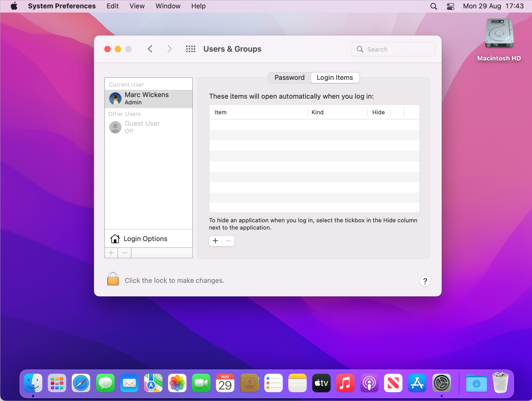Viewport: 532px width, 401px height.
Task: Click System Preferences Dock icon
Action: tap(442, 383)
